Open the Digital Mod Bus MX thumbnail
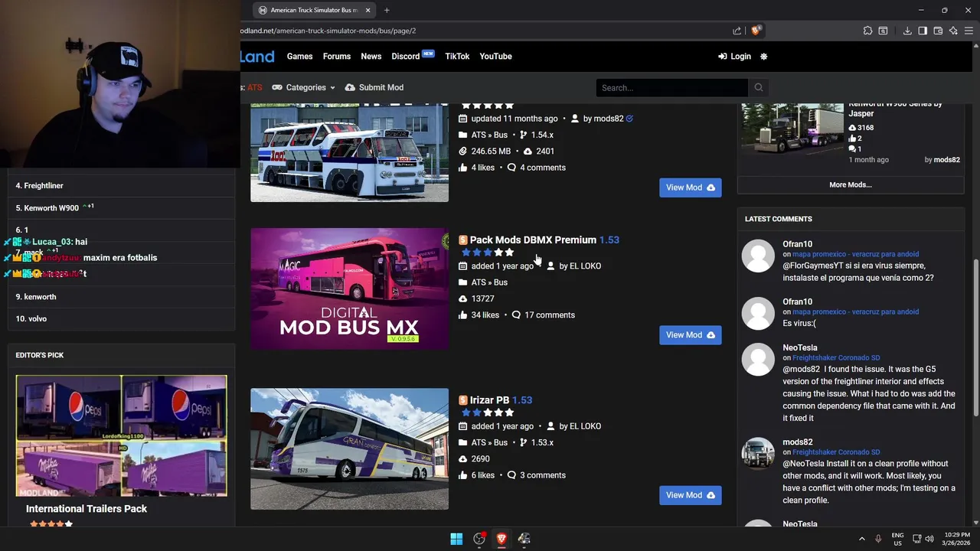This screenshot has width=980, height=551. coord(349,289)
